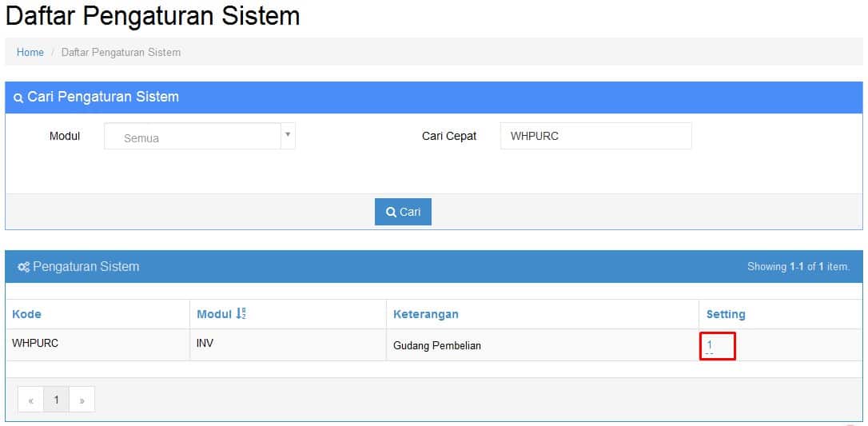868x426 pixels.
Task: Expand the Modul dropdown arrow
Action: pyautogui.click(x=287, y=135)
